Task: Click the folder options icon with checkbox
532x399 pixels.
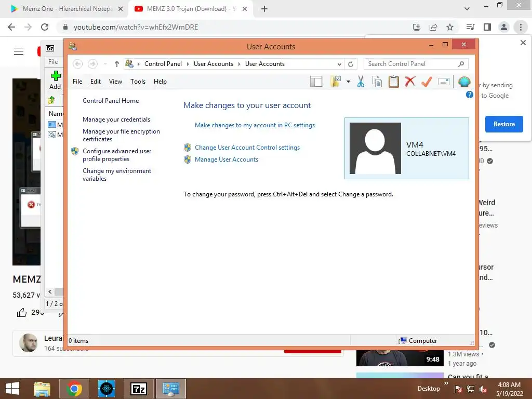Action: pyautogui.click(x=335, y=82)
